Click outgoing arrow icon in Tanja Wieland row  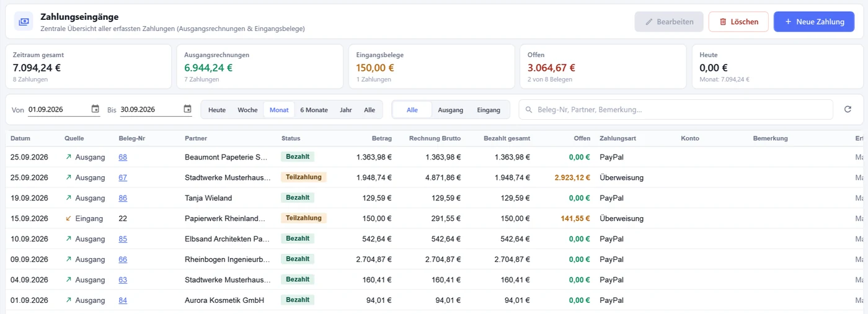coord(68,198)
